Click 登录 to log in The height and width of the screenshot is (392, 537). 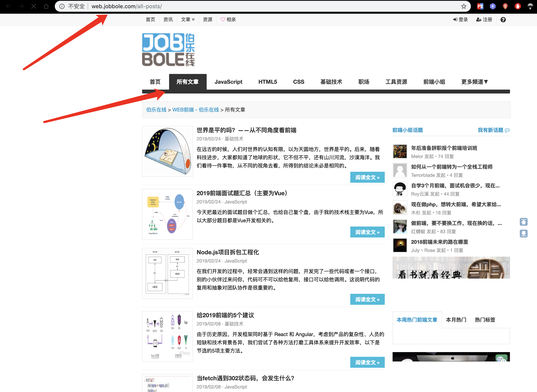[x=460, y=19]
